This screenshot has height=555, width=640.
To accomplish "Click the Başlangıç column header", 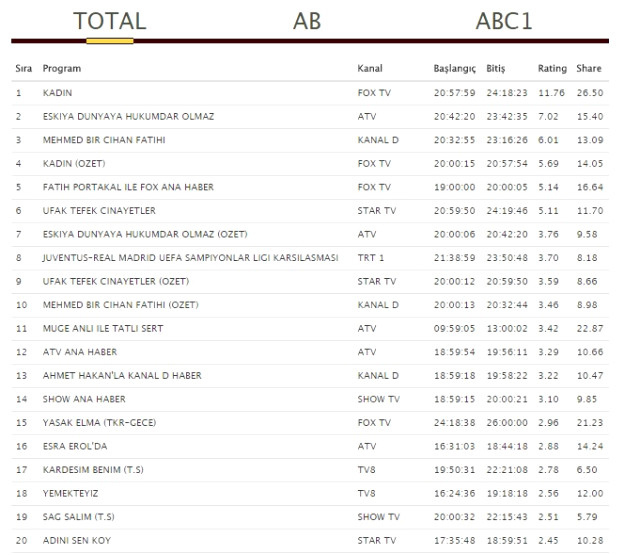I will (x=454, y=69).
